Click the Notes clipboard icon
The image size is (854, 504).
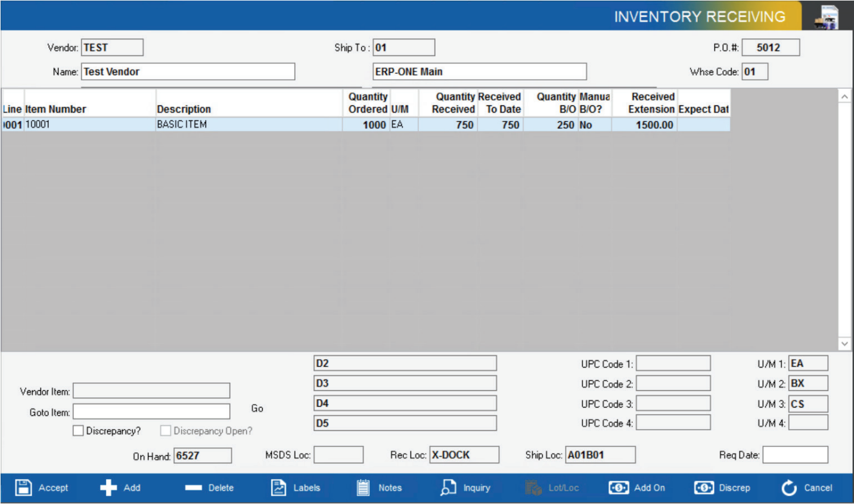[x=364, y=487]
